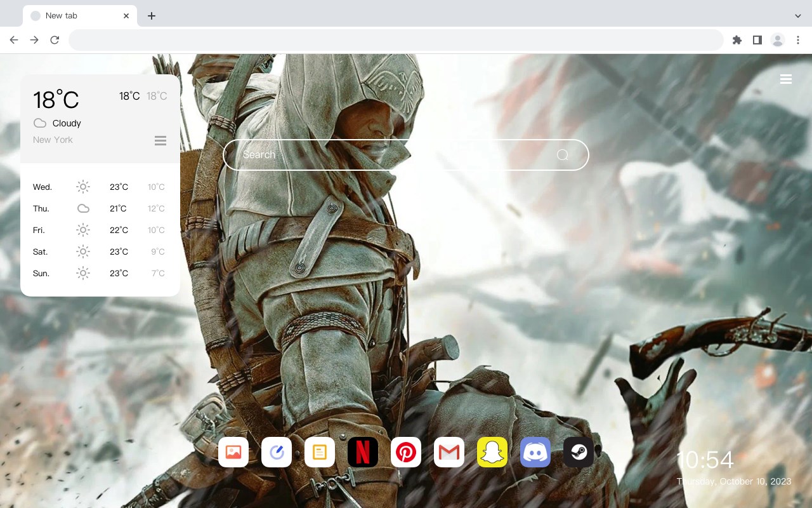Image resolution: width=812 pixels, height=508 pixels.
Task: Go forward to next page
Action: (34, 40)
